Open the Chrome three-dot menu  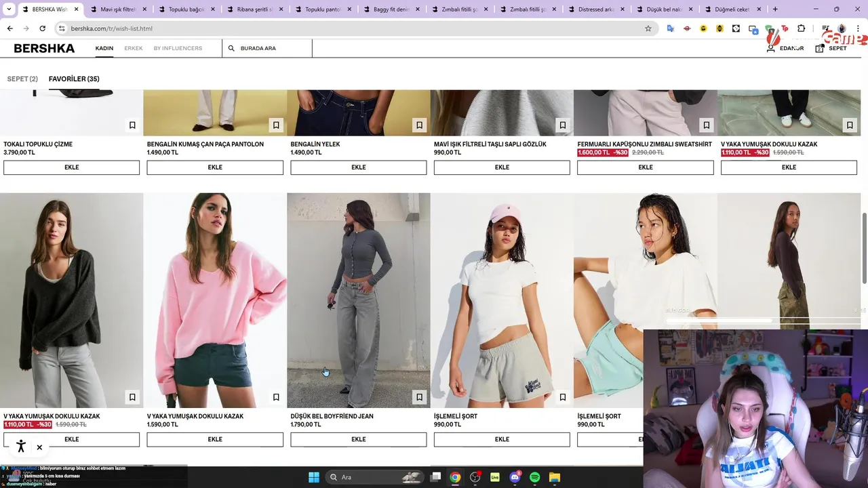point(858,28)
